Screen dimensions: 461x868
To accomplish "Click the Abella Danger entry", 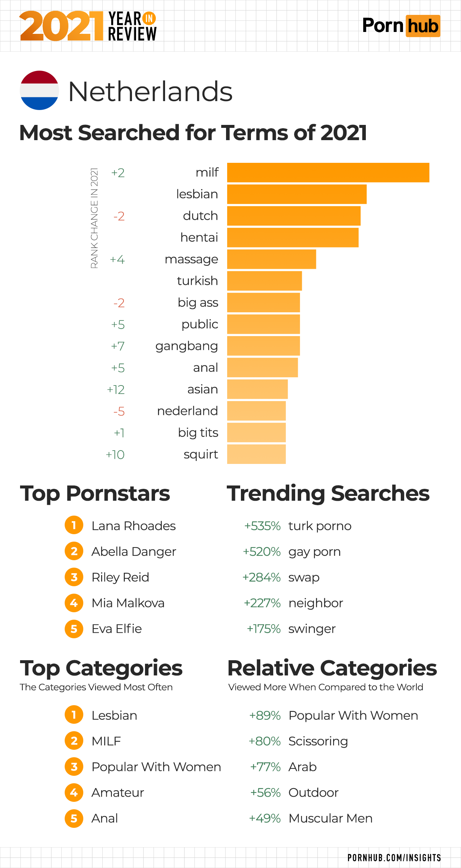I will point(133,552).
